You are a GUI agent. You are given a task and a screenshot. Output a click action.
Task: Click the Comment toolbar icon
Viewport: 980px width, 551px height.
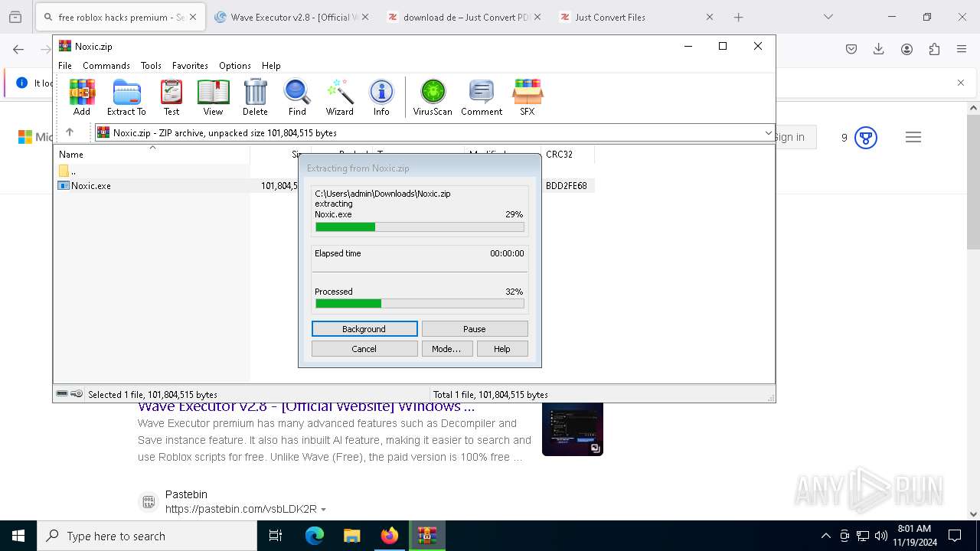coord(482,97)
